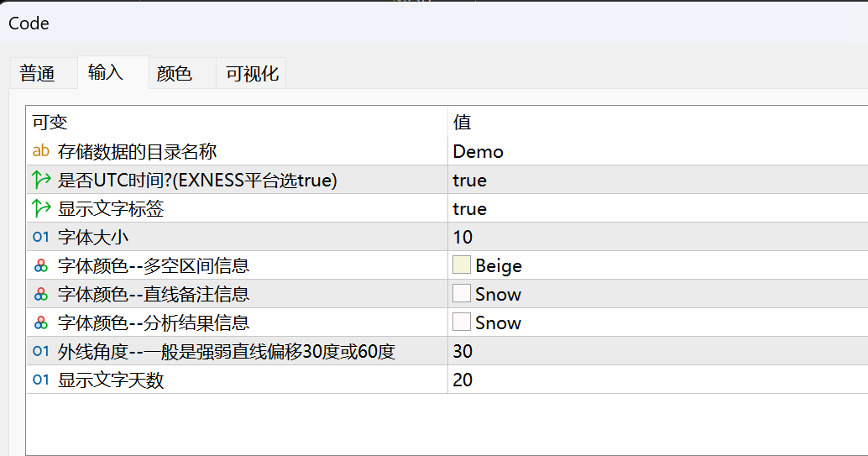This screenshot has height=456, width=868.
Task: Click the integer 01 icon beside 外线角度
Action: click(41, 351)
